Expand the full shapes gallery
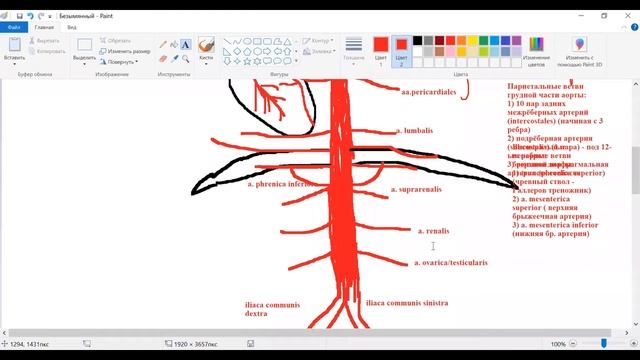This screenshot has width=640, height=360. 296,61
